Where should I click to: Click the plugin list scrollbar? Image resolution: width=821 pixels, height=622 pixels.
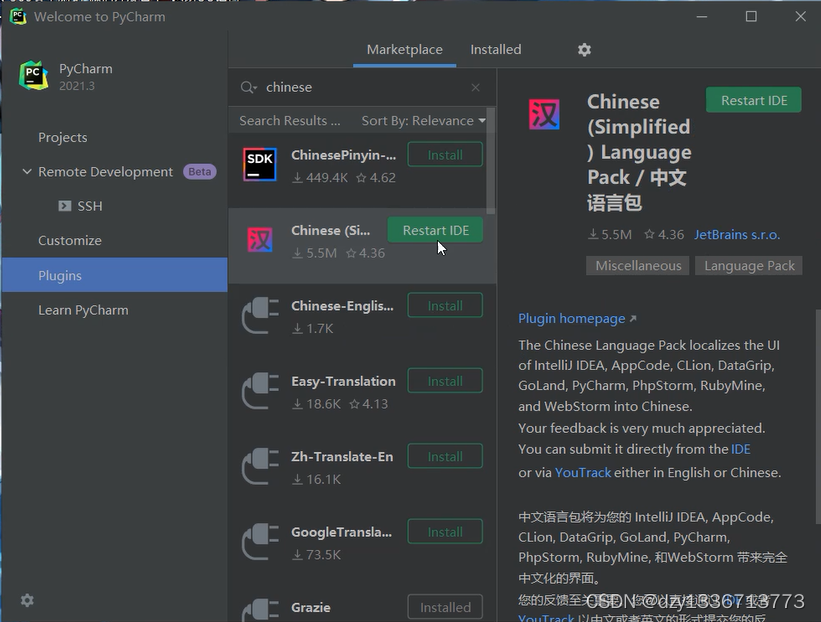[x=491, y=161]
